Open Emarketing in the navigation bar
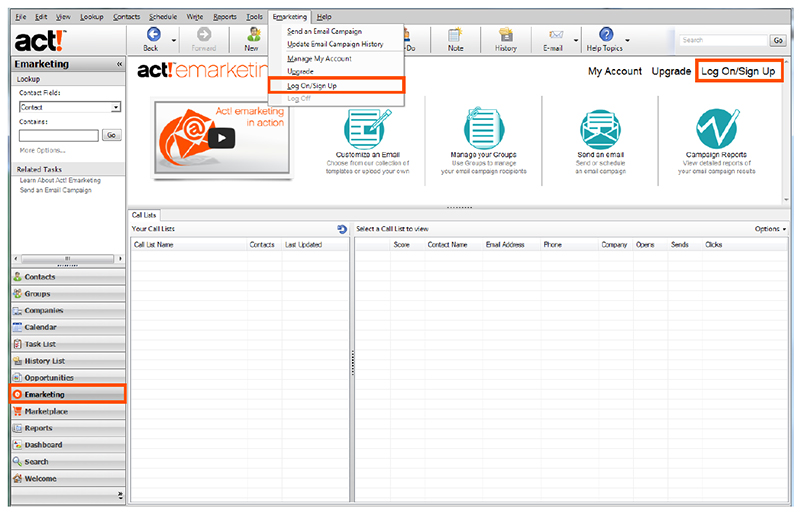 [x=68, y=395]
